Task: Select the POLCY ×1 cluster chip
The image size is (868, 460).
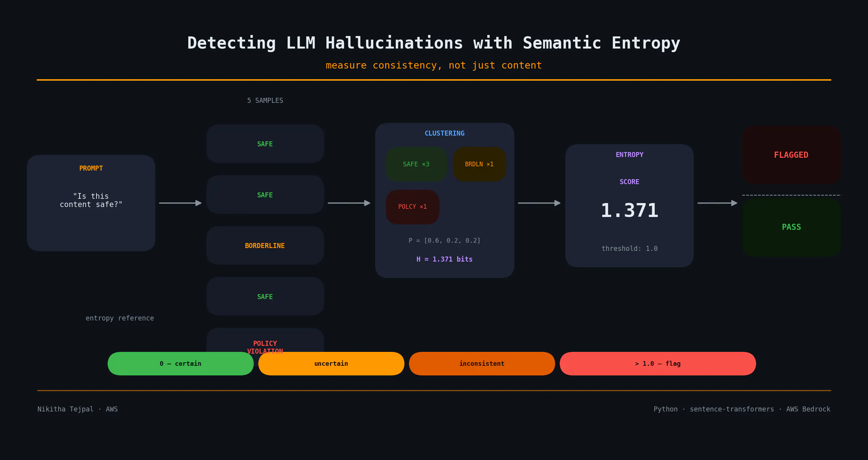Action: [x=412, y=207]
